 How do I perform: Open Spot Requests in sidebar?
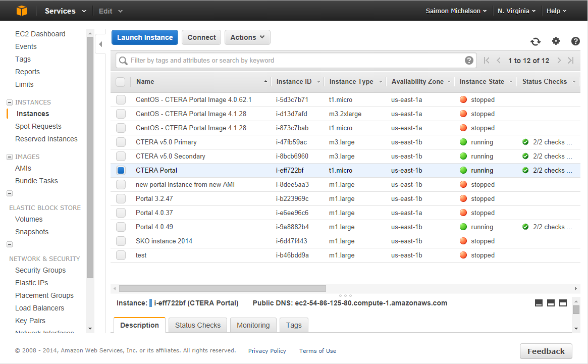(38, 126)
